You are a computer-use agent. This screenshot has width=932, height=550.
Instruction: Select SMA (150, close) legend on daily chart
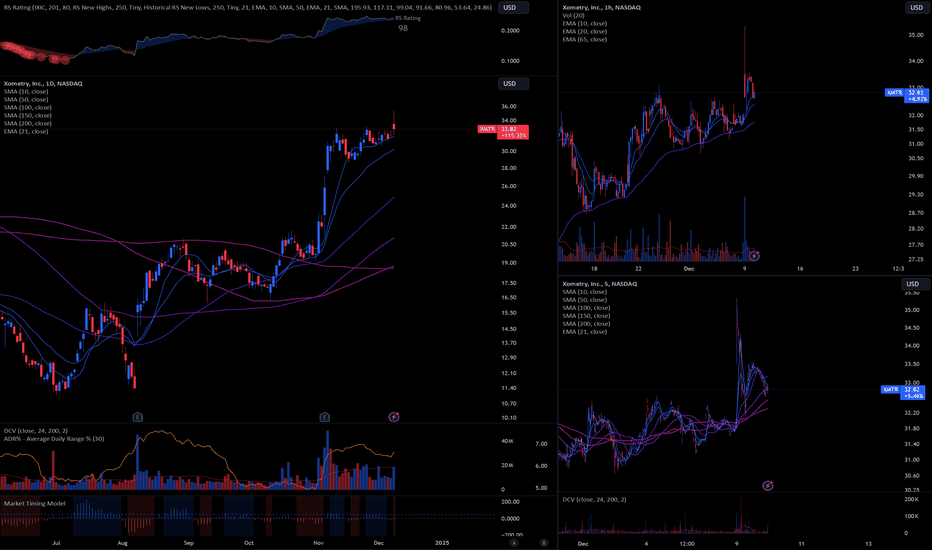[x=27, y=115]
